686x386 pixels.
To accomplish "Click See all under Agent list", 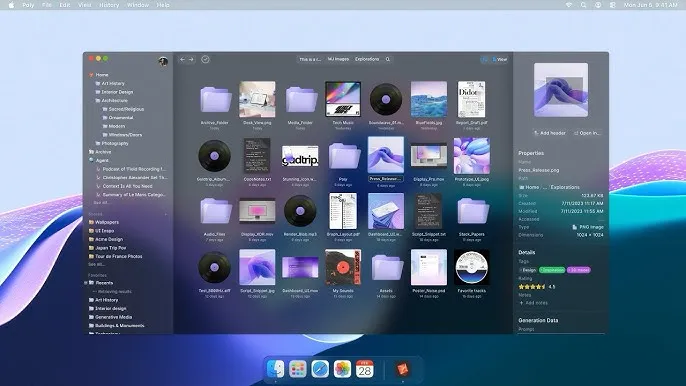I will (x=101, y=203).
